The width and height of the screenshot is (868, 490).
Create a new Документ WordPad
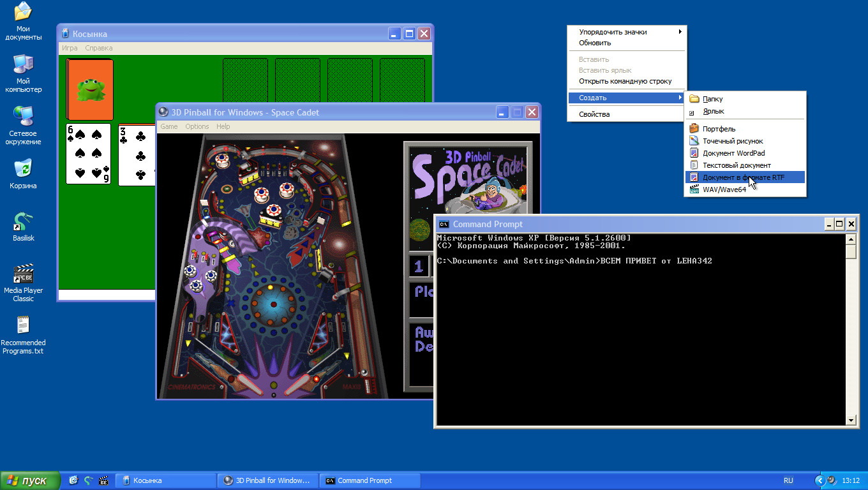745,153
